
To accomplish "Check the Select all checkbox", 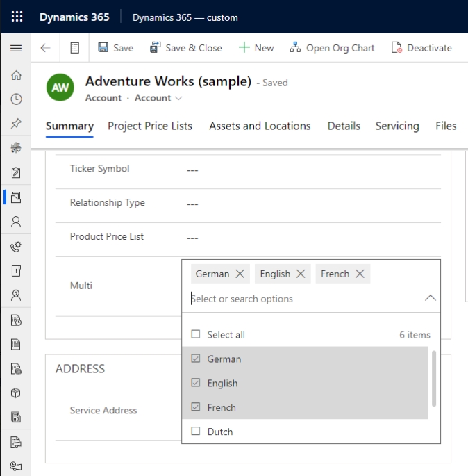I will tap(196, 334).
